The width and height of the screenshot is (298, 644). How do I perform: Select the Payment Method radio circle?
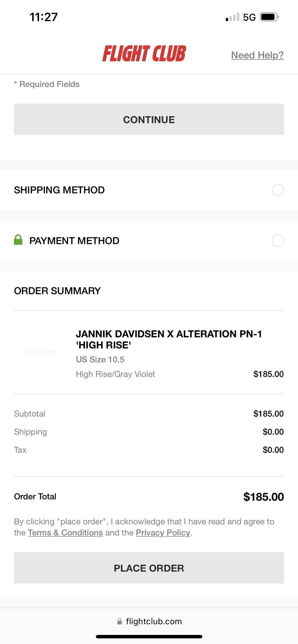(x=278, y=240)
